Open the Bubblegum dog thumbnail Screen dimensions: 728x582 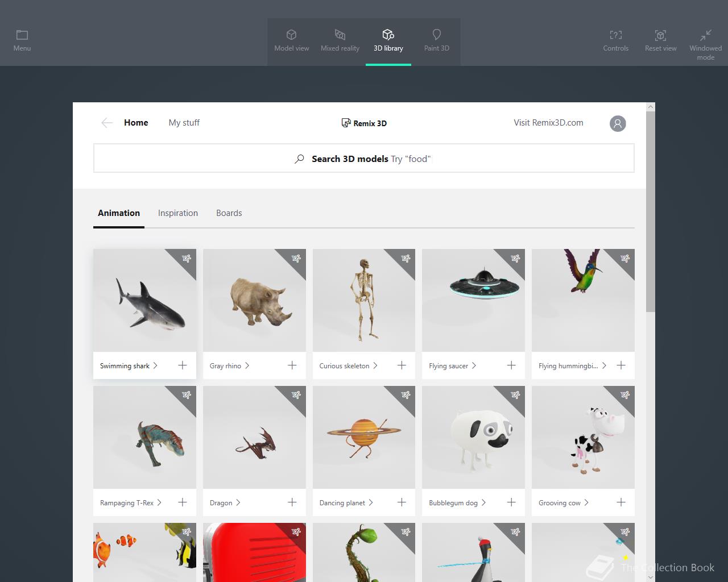[x=473, y=437]
